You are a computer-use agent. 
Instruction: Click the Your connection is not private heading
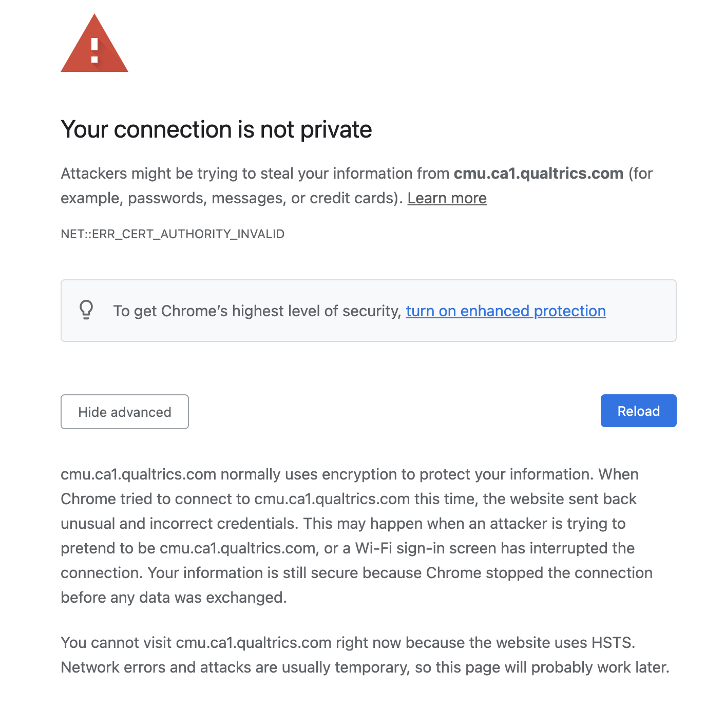coord(216,129)
